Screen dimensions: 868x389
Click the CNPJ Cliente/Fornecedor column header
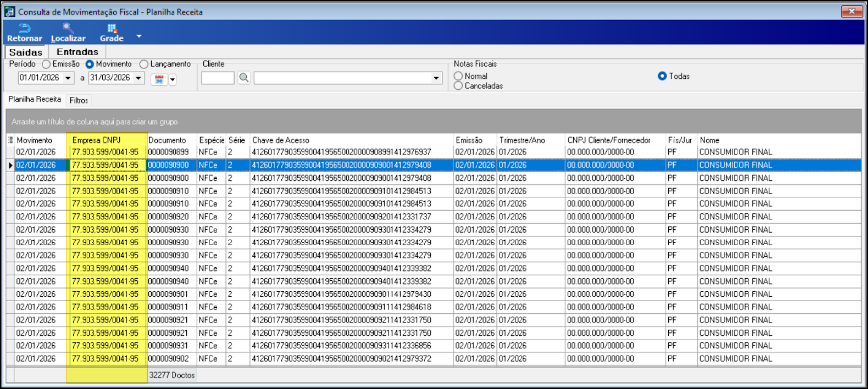coord(615,140)
